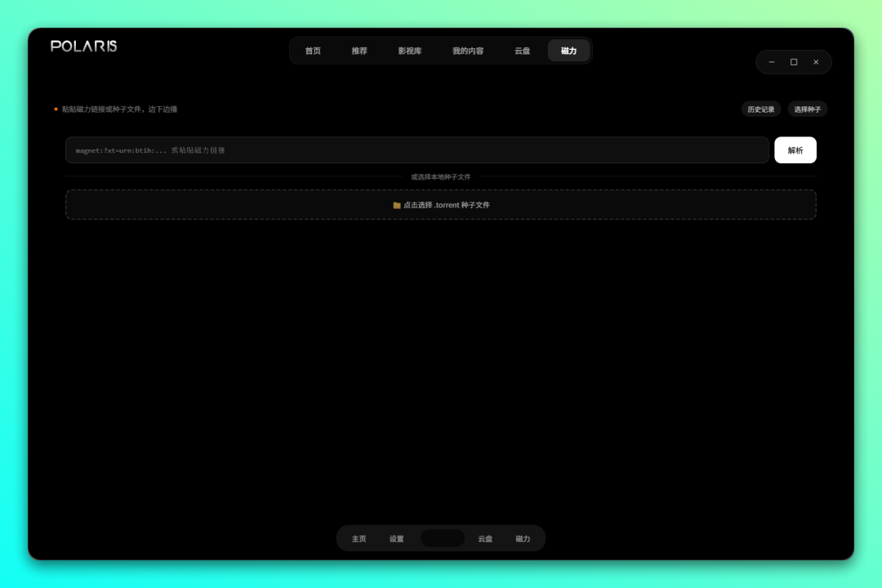The width and height of the screenshot is (882, 588).
Task: Click the folder icon in torrent drop zone
Action: 397,206
